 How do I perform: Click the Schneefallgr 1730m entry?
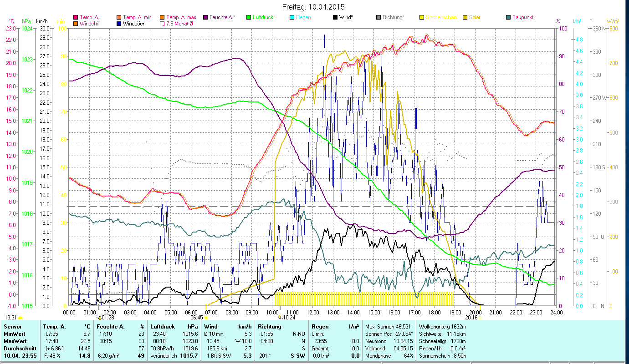(x=442, y=341)
